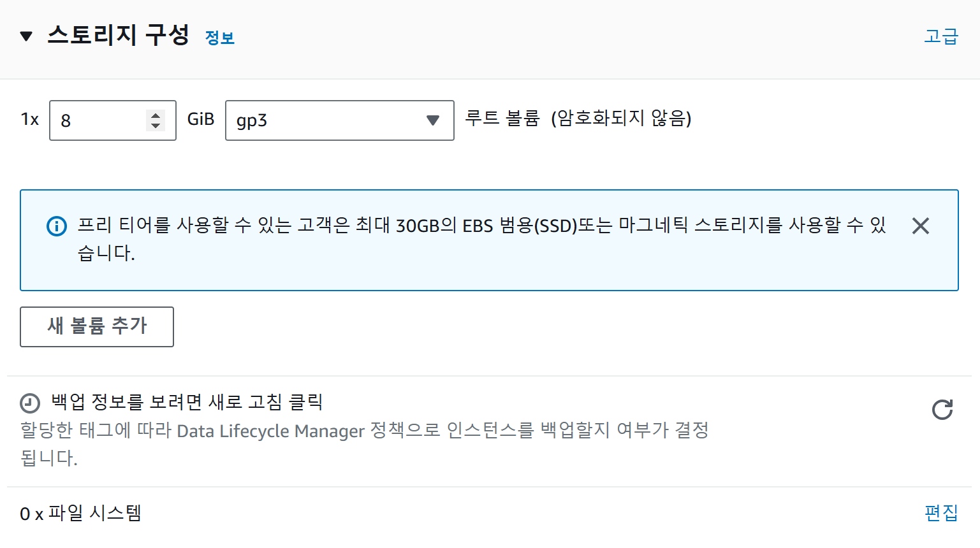
Task: Click the free tier 30GB notice text
Action: pos(482,239)
